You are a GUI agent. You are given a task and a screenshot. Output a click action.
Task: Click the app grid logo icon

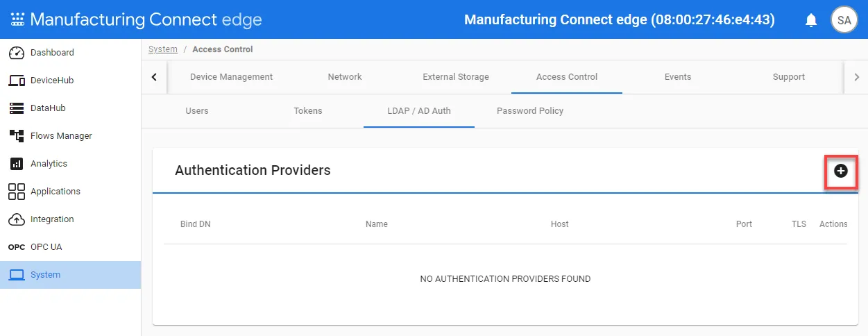coord(17,19)
